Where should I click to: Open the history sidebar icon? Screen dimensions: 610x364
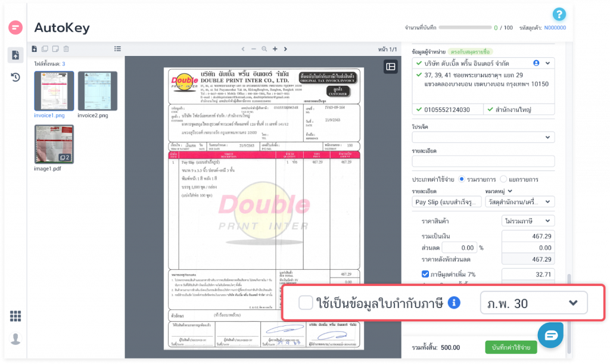pyautogui.click(x=16, y=77)
